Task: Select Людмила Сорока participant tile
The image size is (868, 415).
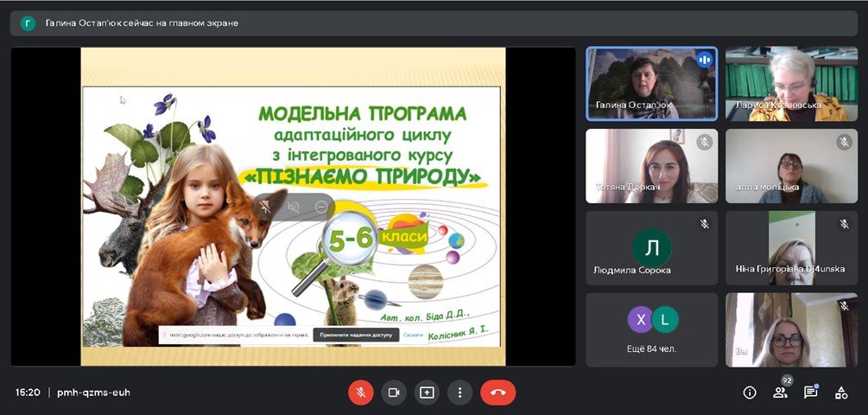Action: tap(651, 248)
